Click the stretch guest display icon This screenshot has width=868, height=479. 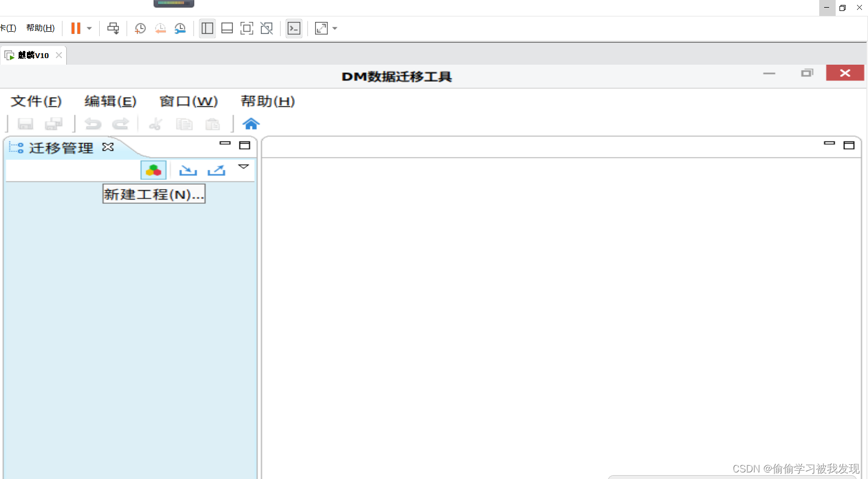pyautogui.click(x=322, y=28)
